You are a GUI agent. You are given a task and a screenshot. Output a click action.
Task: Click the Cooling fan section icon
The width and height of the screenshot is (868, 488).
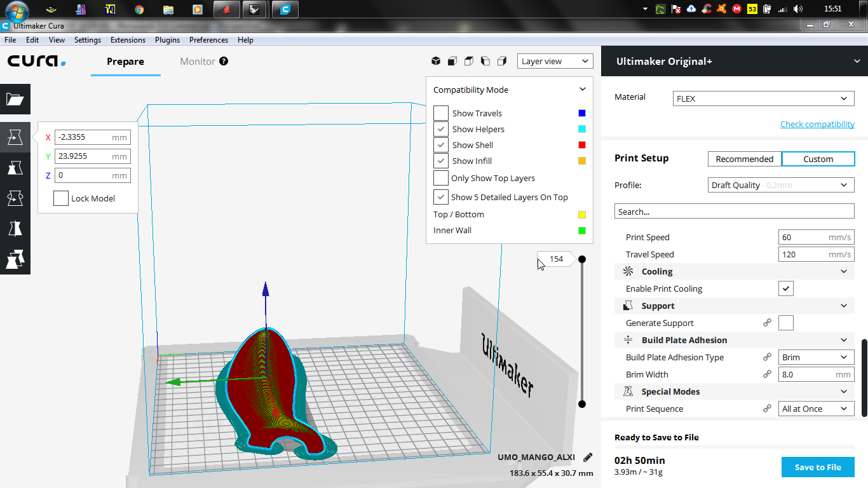(x=628, y=271)
